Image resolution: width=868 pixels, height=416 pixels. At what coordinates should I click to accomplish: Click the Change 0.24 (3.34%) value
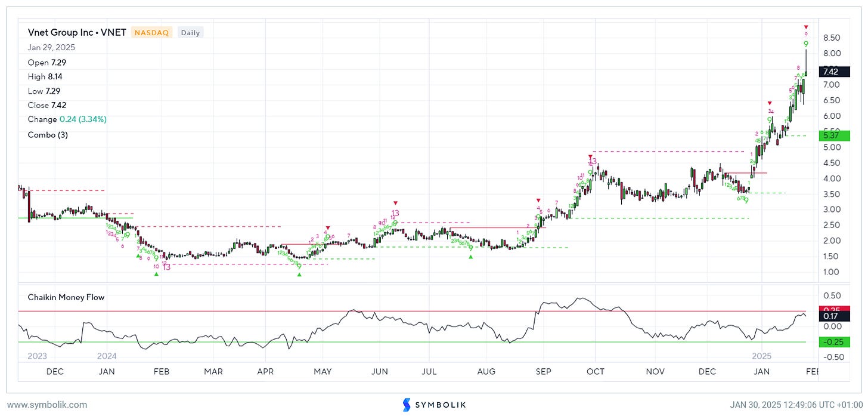[67, 119]
